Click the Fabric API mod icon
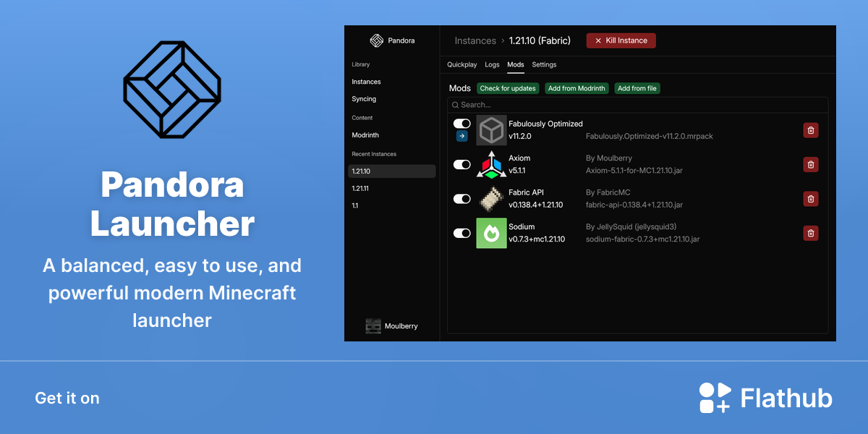Screen dimensions: 868x434 click(x=492, y=199)
